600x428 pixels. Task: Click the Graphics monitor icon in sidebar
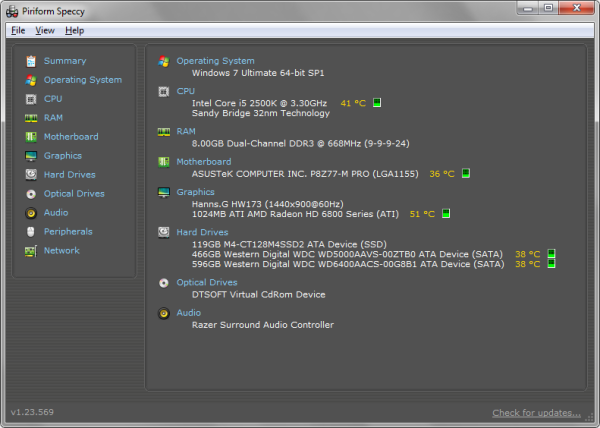pos(31,156)
